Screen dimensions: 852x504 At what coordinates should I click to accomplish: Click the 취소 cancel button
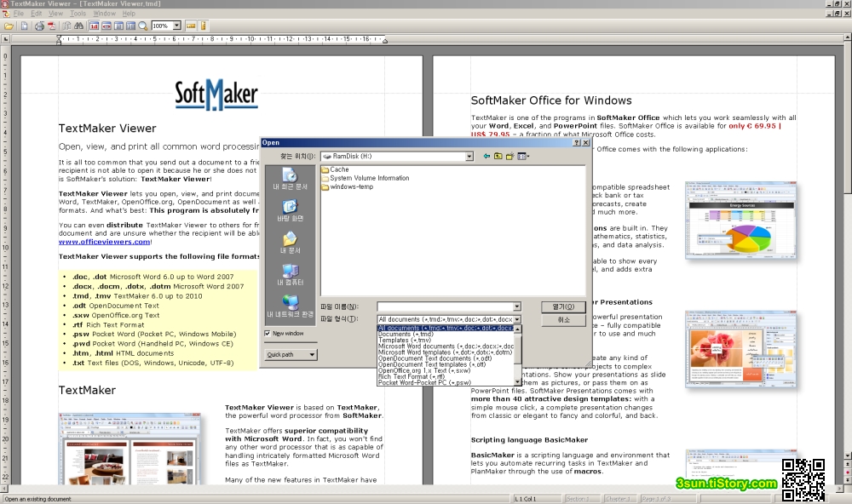[563, 320]
